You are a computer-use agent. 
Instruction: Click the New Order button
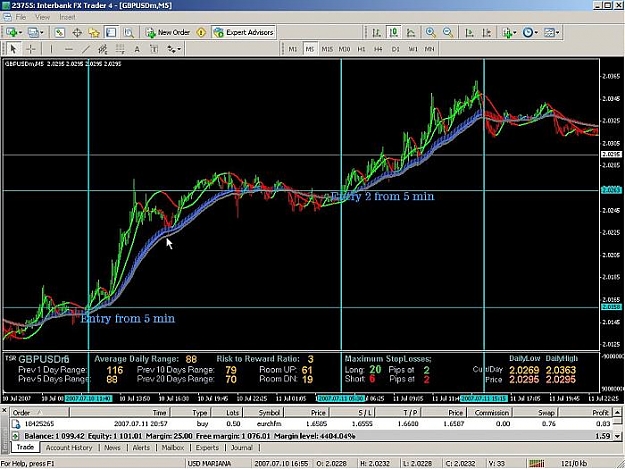(168, 33)
